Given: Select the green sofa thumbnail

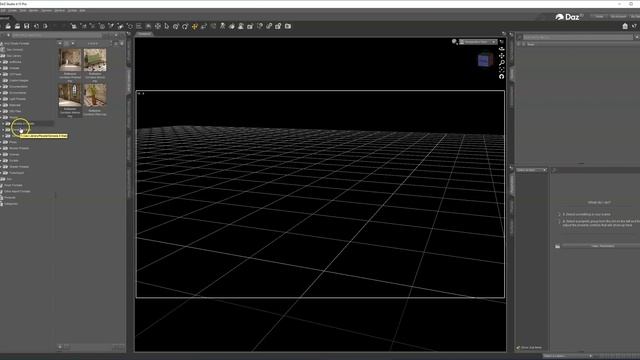Looking at the screenshot, I should pos(95,60).
